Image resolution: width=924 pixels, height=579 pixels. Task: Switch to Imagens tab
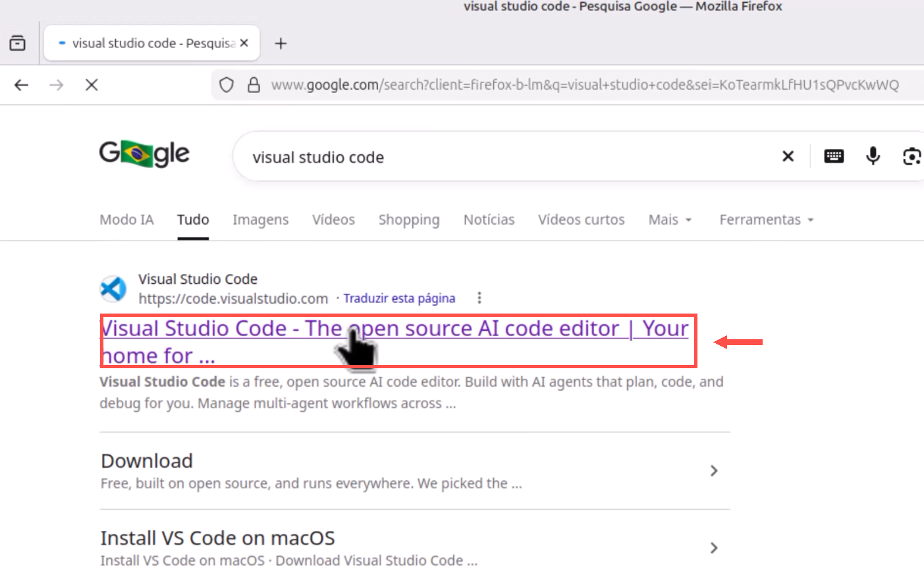[260, 220]
